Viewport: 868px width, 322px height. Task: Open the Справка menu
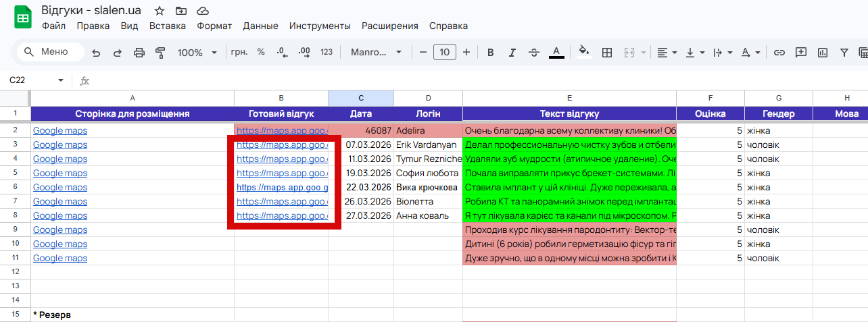pyautogui.click(x=448, y=26)
